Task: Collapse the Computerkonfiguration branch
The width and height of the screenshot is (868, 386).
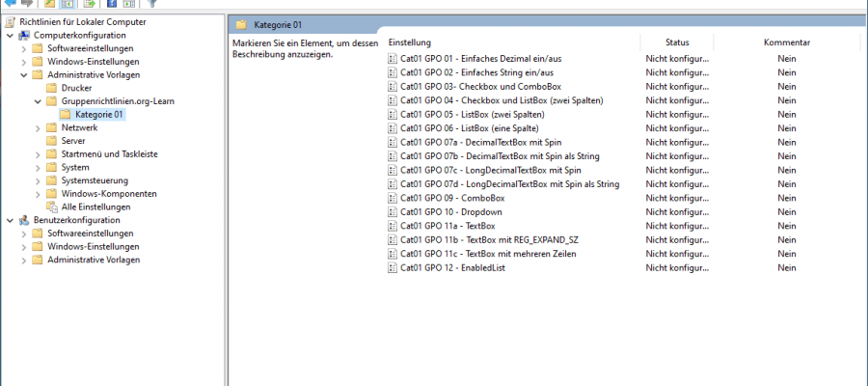Action: click(x=10, y=35)
